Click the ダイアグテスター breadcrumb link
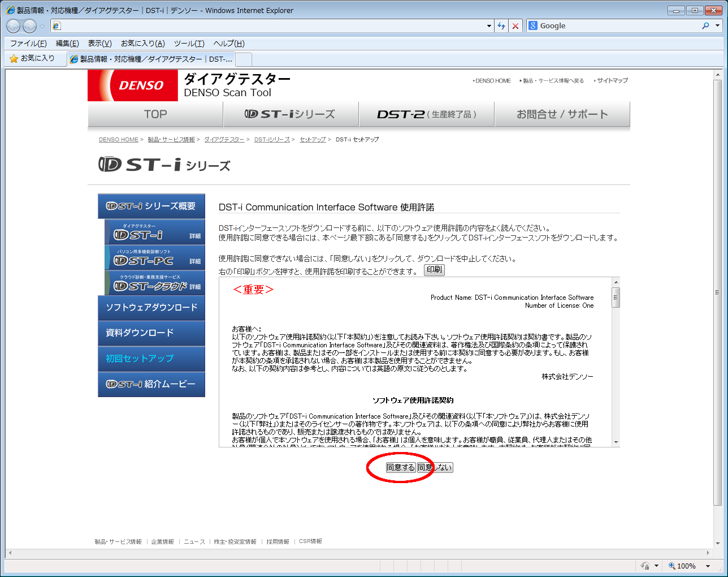Viewport: 728px width, 577px height. coord(224,140)
